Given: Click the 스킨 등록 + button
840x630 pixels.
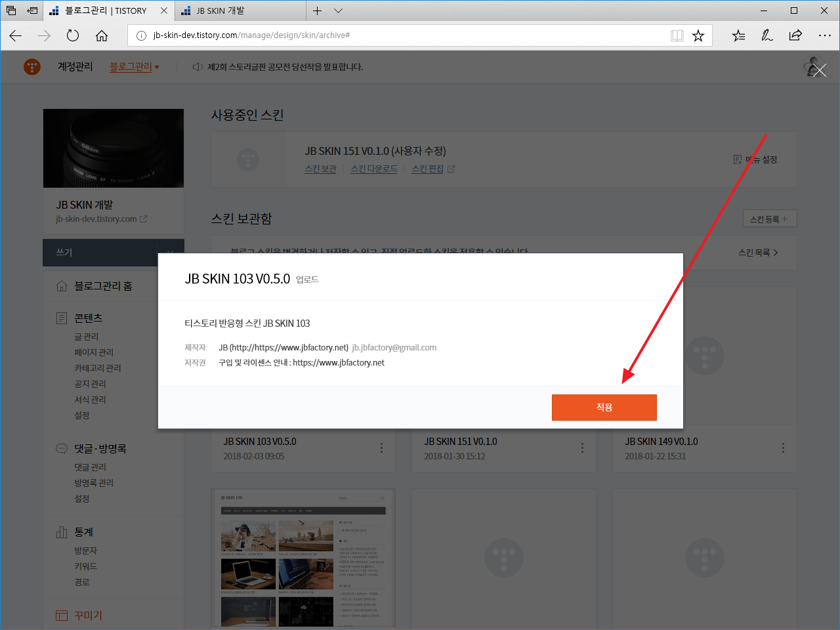Looking at the screenshot, I should pos(770,219).
